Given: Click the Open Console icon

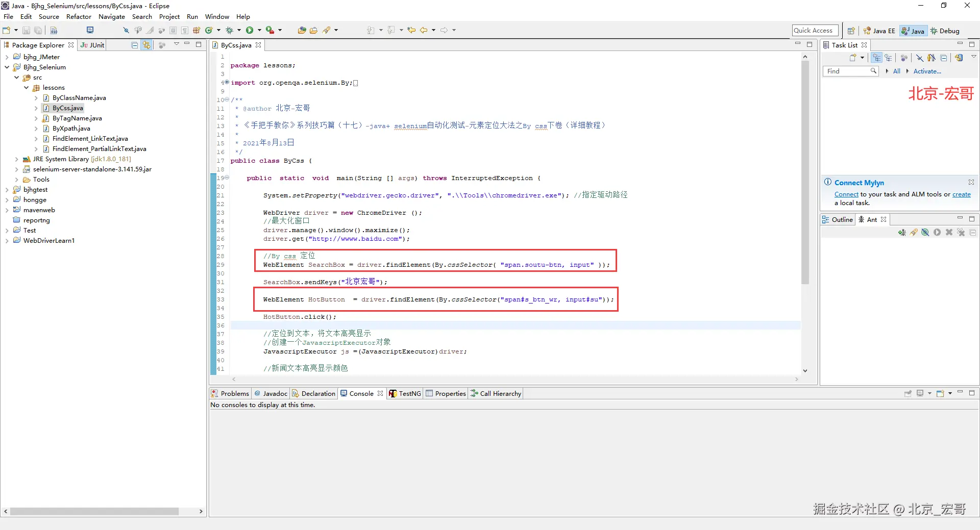Looking at the screenshot, I should 940,393.
